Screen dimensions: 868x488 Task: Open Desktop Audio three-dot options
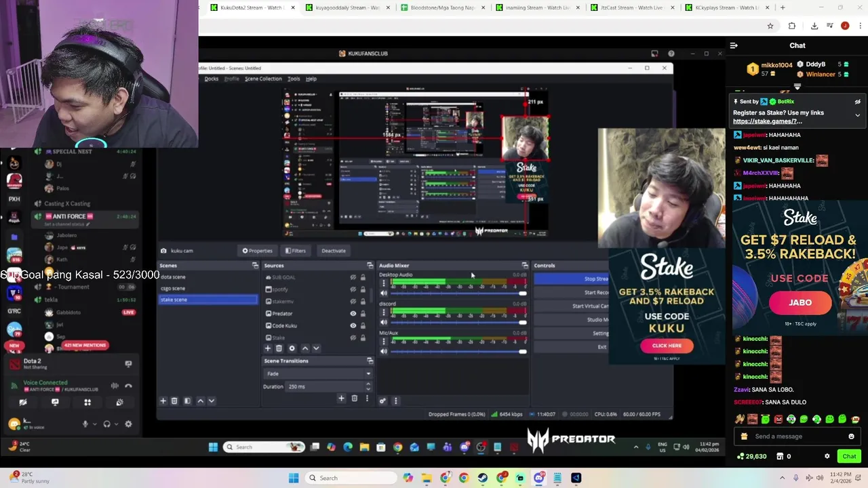click(x=383, y=284)
